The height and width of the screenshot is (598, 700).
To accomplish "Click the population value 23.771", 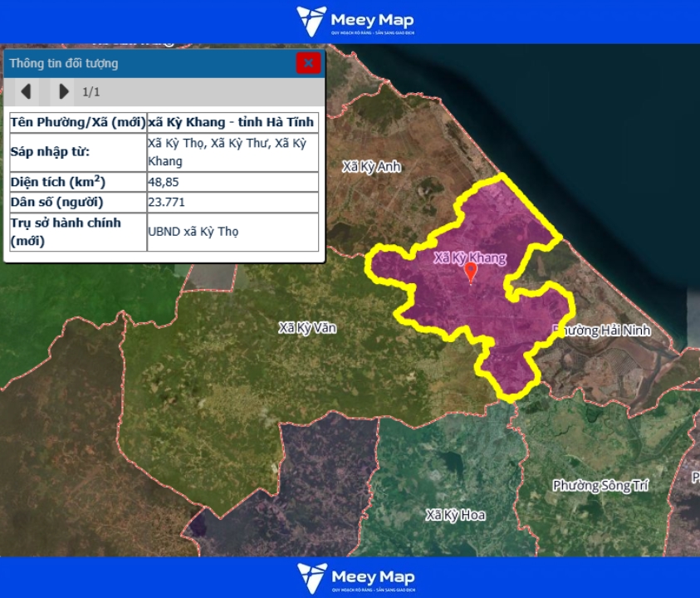I will [x=166, y=202].
